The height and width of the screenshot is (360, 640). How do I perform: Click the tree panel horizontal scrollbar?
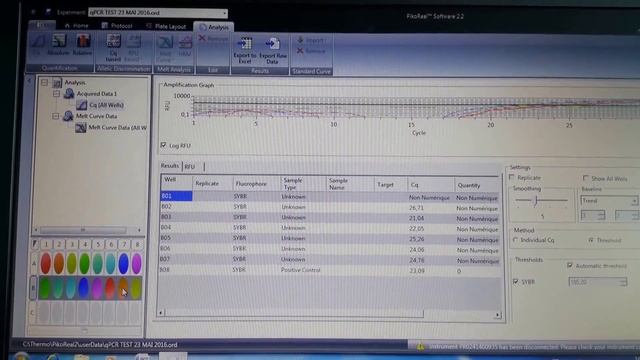click(83, 230)
